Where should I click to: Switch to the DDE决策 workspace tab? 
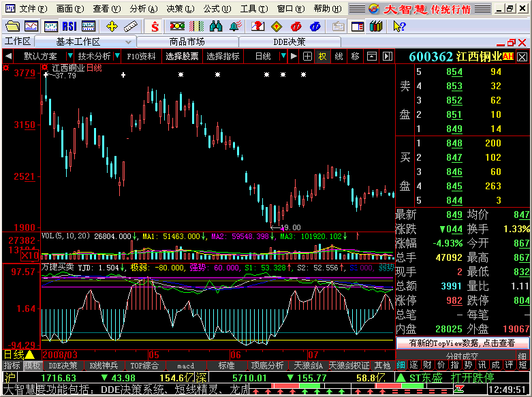[290, 42]
